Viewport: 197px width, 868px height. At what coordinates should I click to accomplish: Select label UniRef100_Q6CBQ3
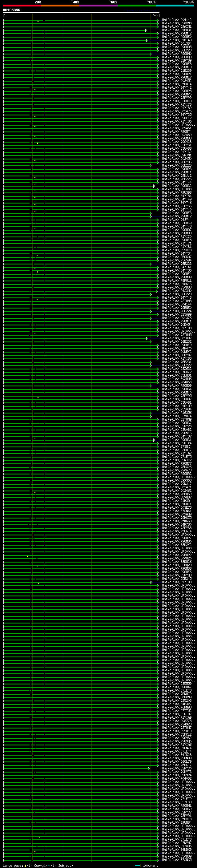tap(177, 57)
